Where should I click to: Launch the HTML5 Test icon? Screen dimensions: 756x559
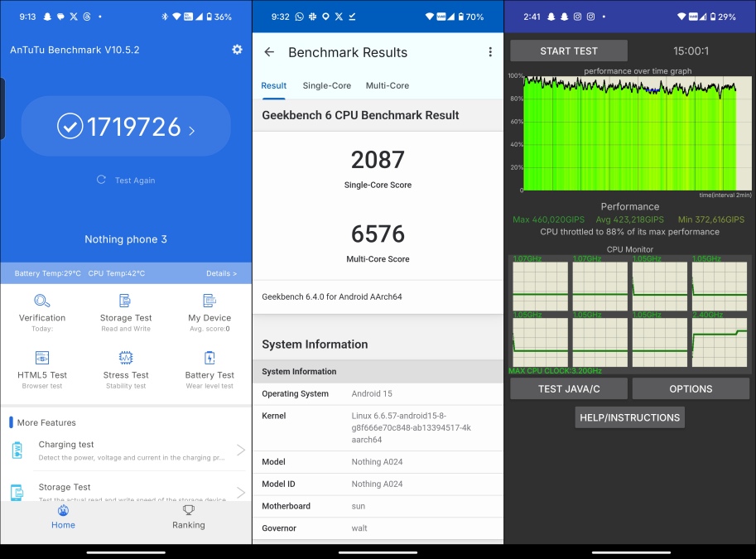pyautogui.click(x=42, y=358)
